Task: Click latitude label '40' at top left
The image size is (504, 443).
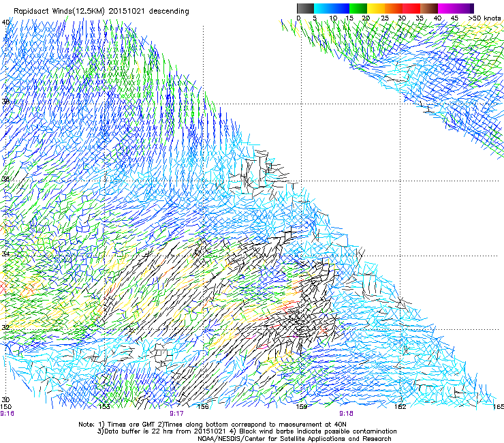Action: [5, 22]
